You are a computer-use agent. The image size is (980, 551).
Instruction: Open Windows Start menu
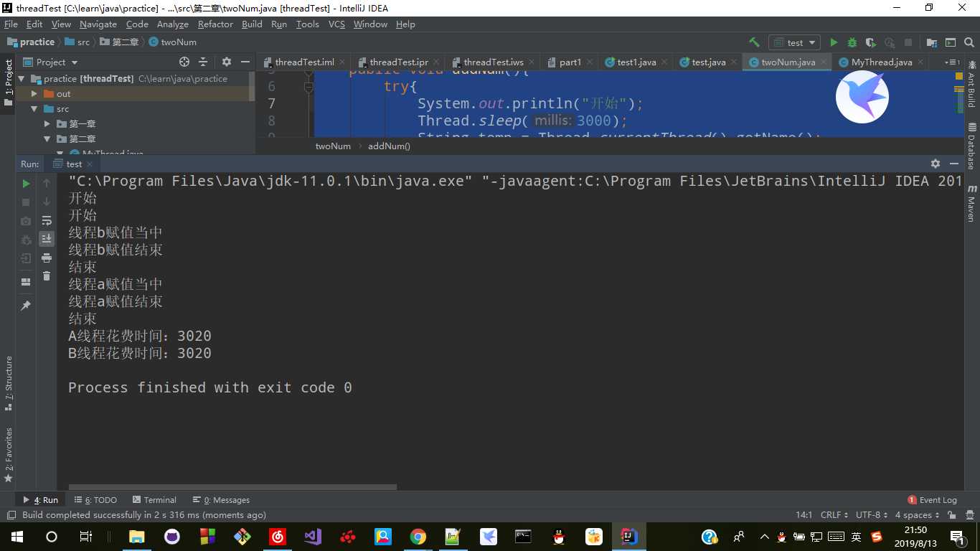tap(17, 537)
